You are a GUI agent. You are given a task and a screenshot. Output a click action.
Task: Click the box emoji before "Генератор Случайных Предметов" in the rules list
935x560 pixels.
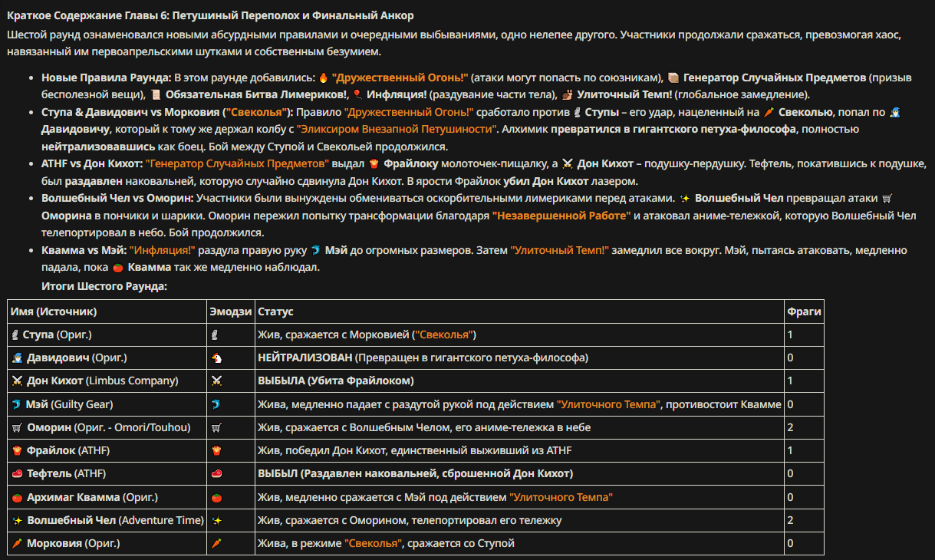point(673,77)
